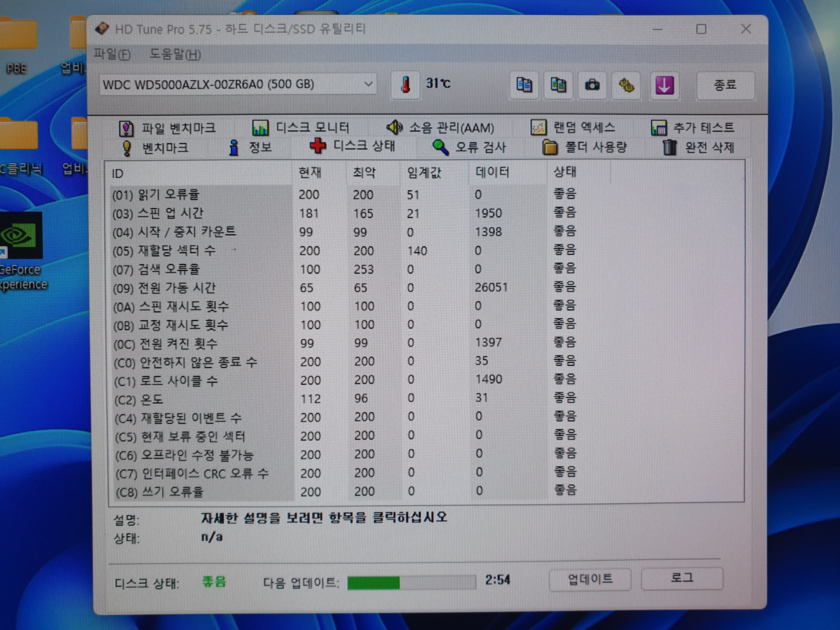840x630 pixels.
Task: Switch to the 정보 tab
Action: pyautogui.click(x=250, y=147)
